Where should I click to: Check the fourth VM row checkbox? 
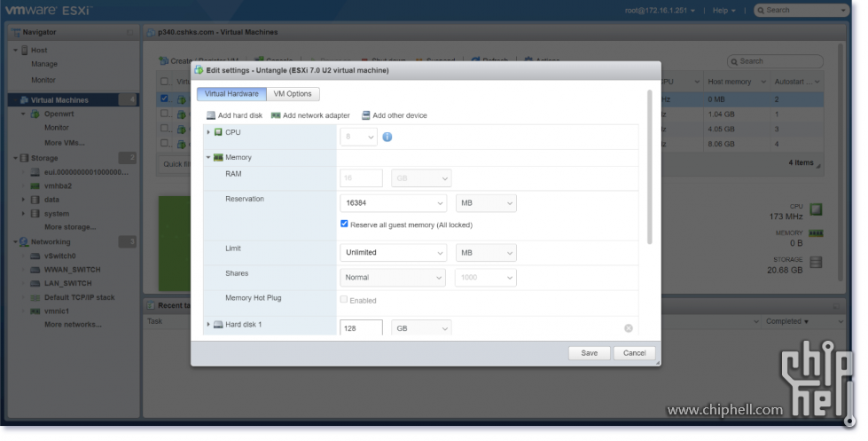(x=164, y=144)
